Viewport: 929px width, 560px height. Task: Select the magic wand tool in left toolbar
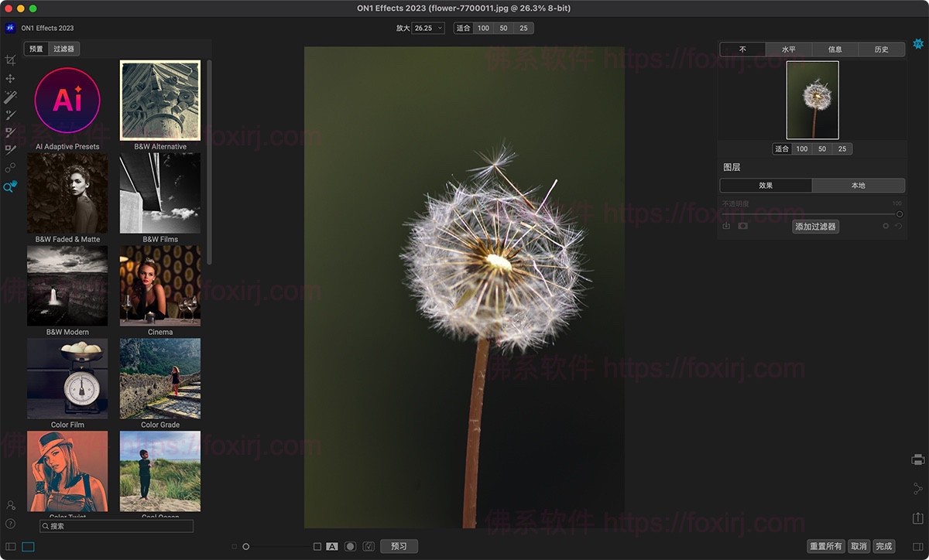[x=10, y=97]
